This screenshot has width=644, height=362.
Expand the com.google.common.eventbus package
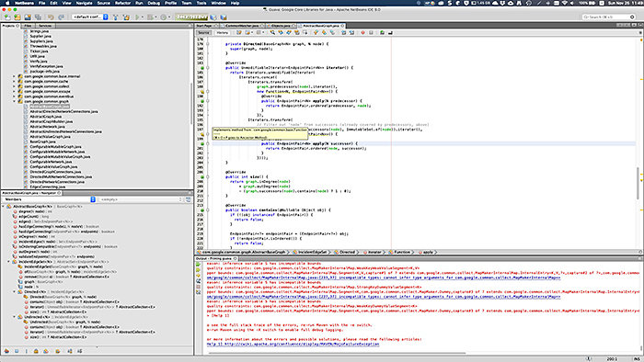(x=14, y=96)
